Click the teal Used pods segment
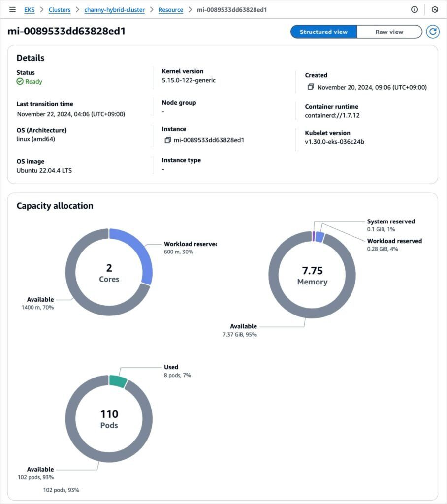This screenshot has width=447, height=504. [118, 381]
